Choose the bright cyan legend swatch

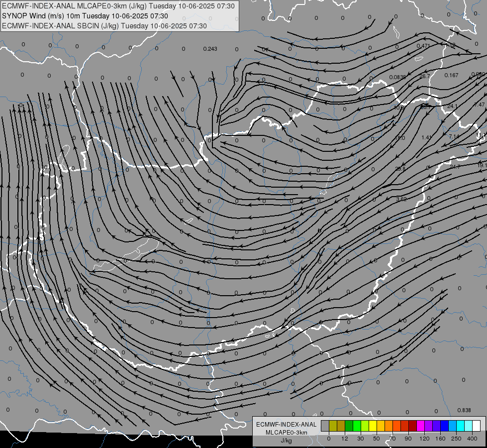[x=461, y=426]
